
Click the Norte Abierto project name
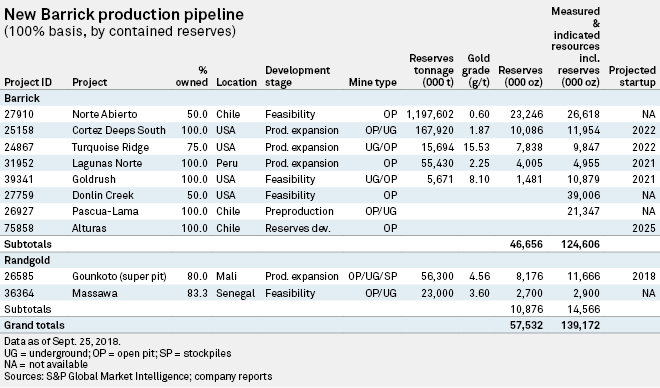[105, 114]
